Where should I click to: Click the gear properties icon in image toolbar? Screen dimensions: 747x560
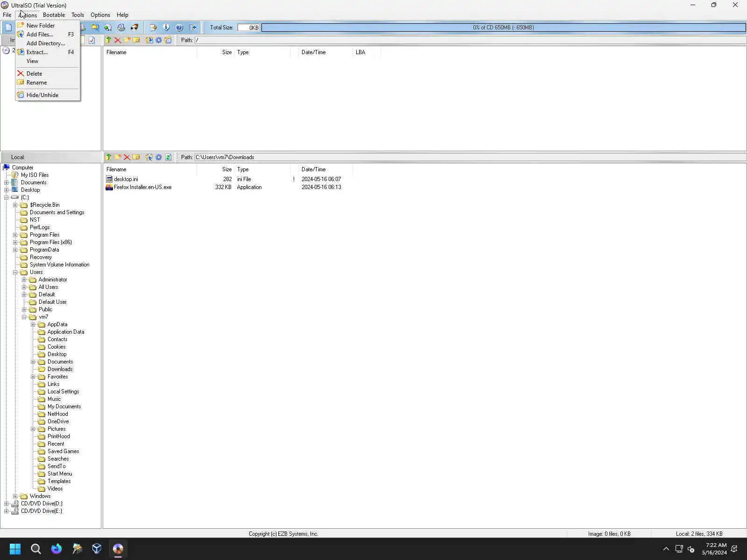[x=159, y=40]
